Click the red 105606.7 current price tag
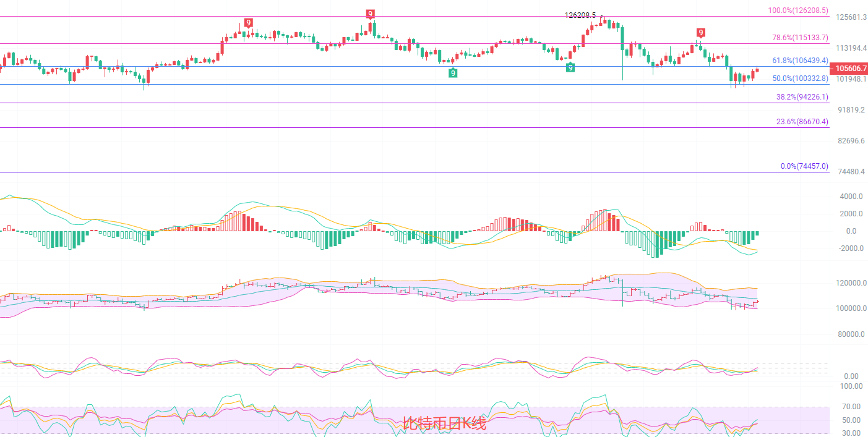 point(848,68)
